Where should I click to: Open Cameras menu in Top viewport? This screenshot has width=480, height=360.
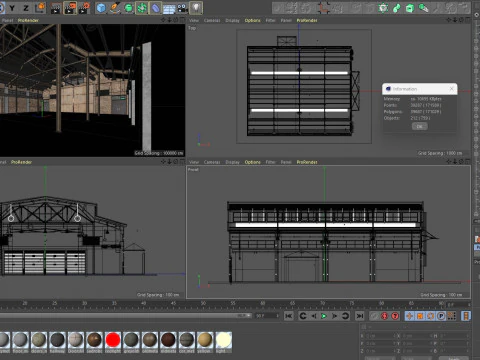pos(212,20)
